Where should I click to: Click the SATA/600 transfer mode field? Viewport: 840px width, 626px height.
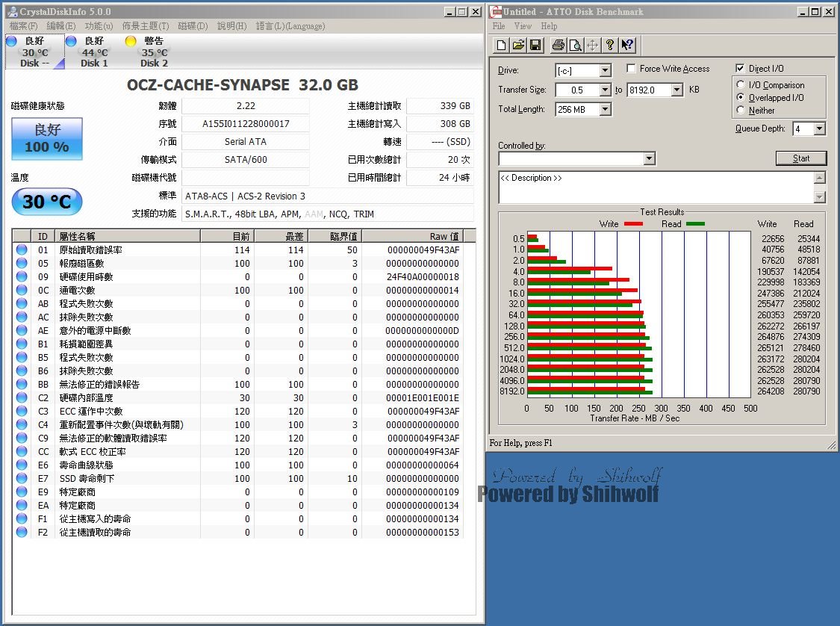click(x=246, y=160)
